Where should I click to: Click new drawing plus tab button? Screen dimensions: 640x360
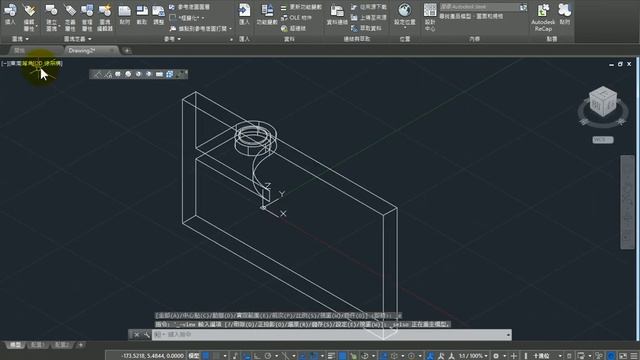click(x=127, y=51)
